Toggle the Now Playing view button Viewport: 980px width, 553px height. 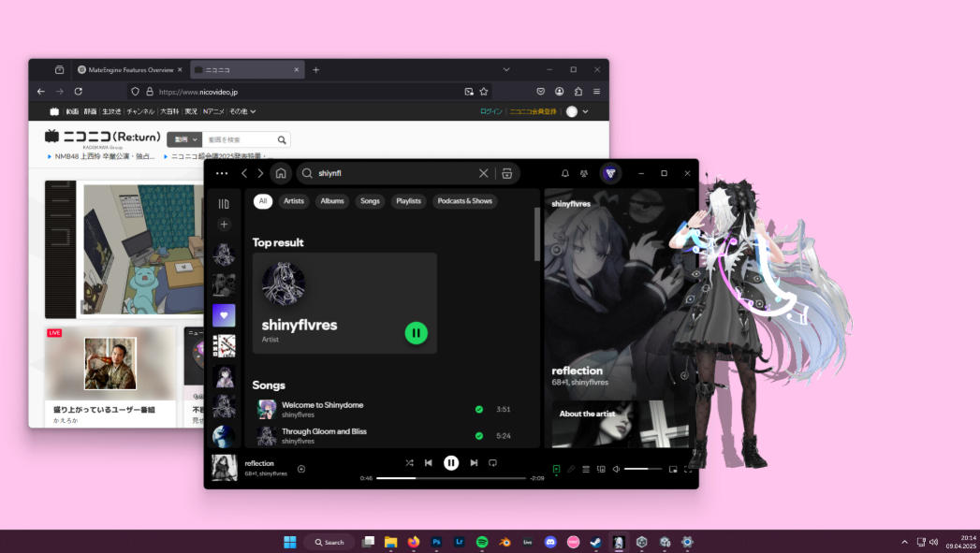(556, 469)
